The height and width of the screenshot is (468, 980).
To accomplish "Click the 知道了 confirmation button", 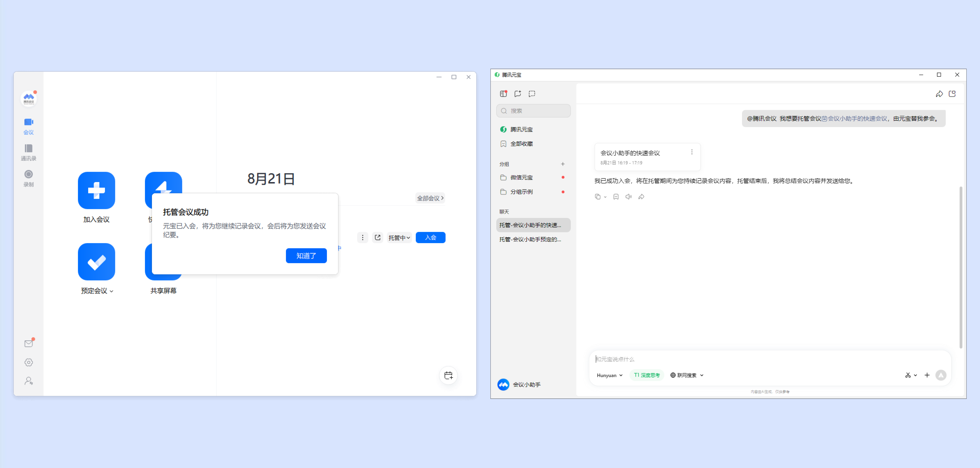I will point(306,255).
